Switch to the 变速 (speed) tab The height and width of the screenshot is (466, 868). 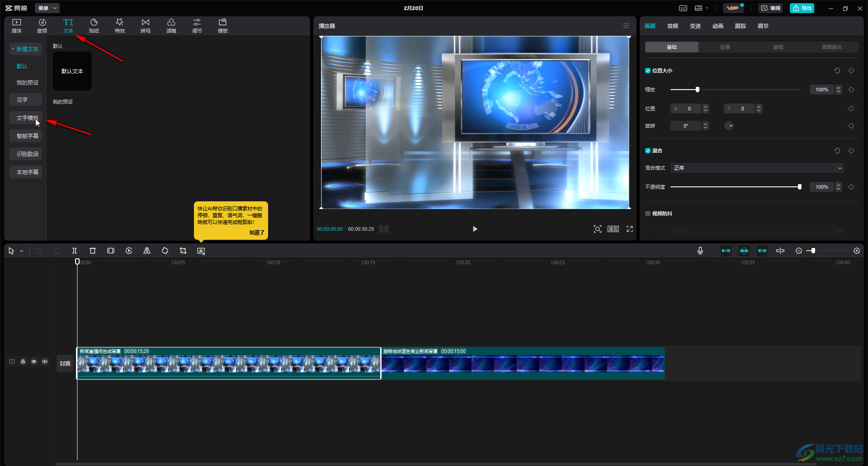(x=695, y=26)
